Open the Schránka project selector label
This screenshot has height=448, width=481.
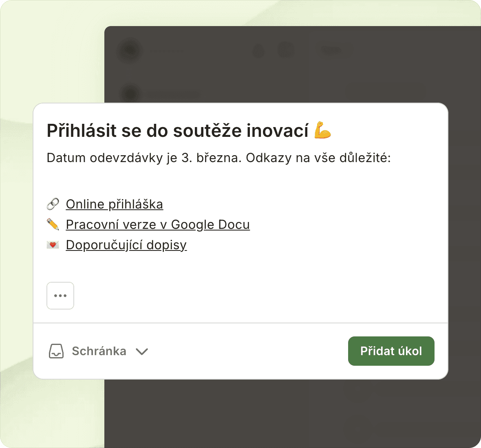tap(99, 351)
